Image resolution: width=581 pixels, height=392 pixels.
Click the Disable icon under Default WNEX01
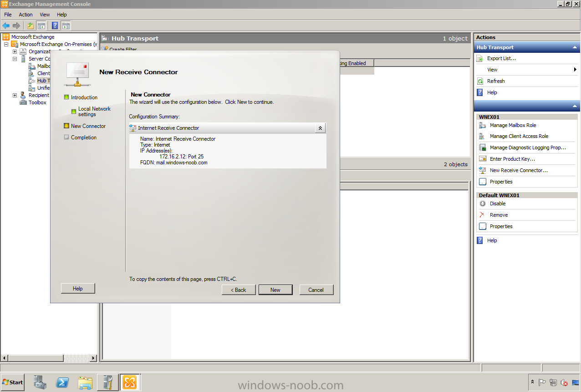pyautogui.click(x=483, y=204)
